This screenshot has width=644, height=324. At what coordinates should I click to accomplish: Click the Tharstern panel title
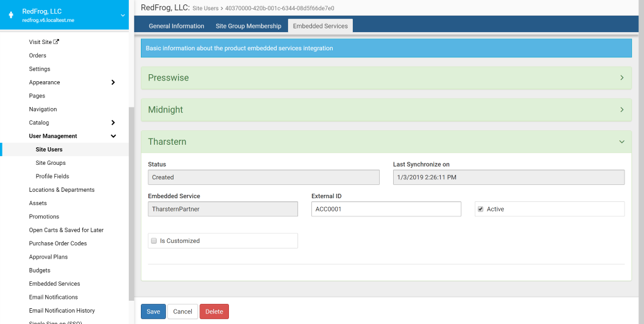click(167, 142)
